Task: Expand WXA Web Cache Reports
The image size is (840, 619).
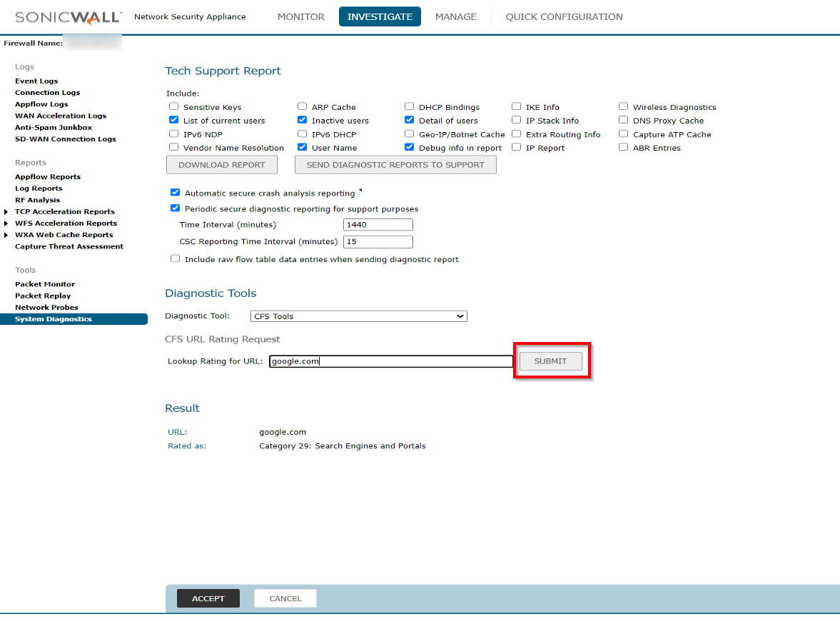Action: [x=6, y=235]
